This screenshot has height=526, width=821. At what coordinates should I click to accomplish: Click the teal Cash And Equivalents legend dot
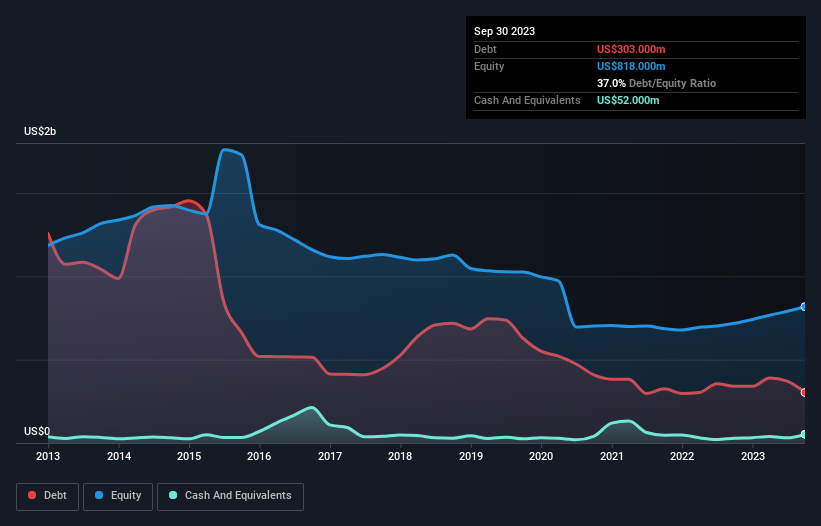(x=173, y=495)
